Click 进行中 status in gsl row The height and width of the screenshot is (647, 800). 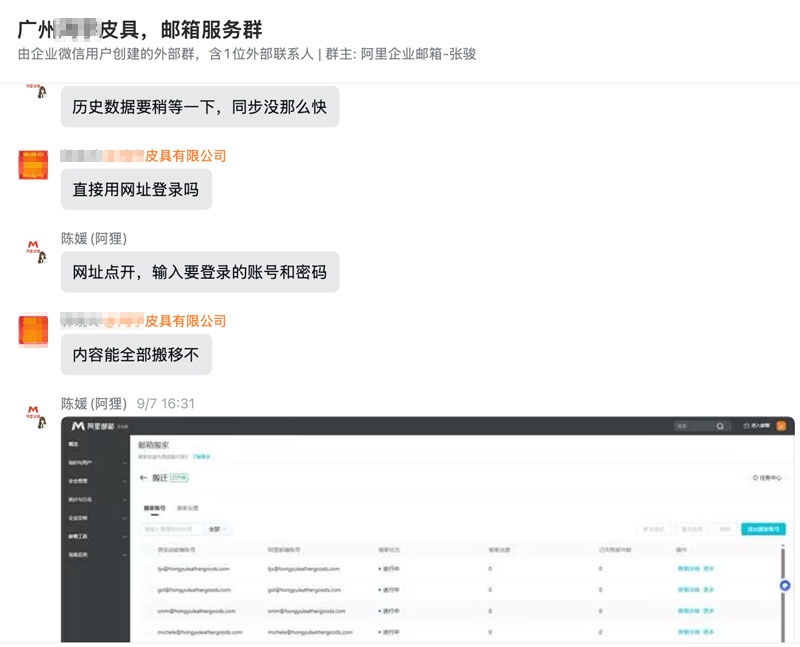(x=389, y=590)
